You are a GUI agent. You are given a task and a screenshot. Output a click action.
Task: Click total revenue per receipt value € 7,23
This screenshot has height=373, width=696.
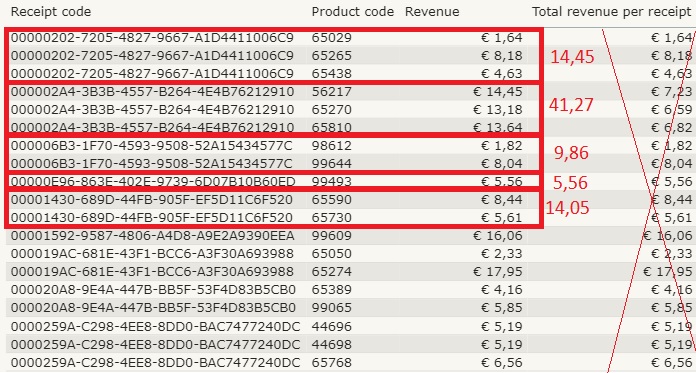coord(672,91)
